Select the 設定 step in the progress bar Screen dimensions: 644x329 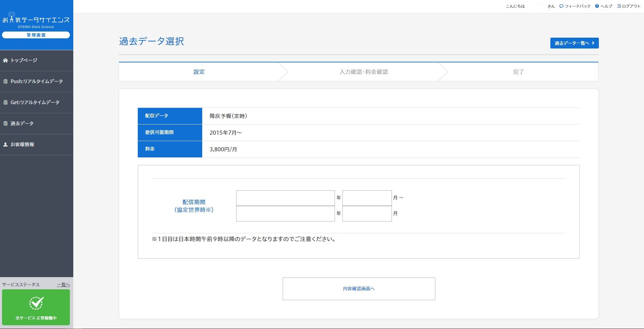click(199, 72)
